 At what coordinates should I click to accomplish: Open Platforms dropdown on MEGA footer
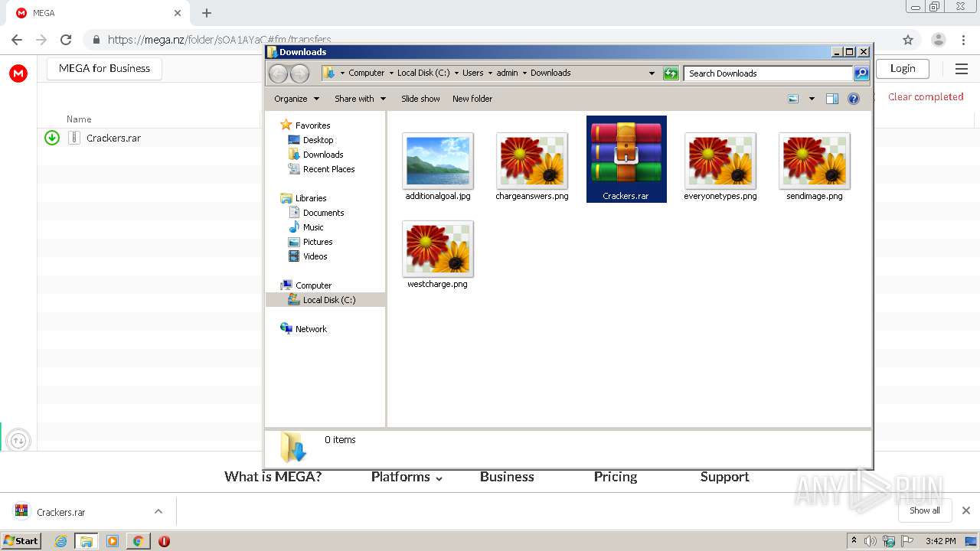click(x=407, y=477)
